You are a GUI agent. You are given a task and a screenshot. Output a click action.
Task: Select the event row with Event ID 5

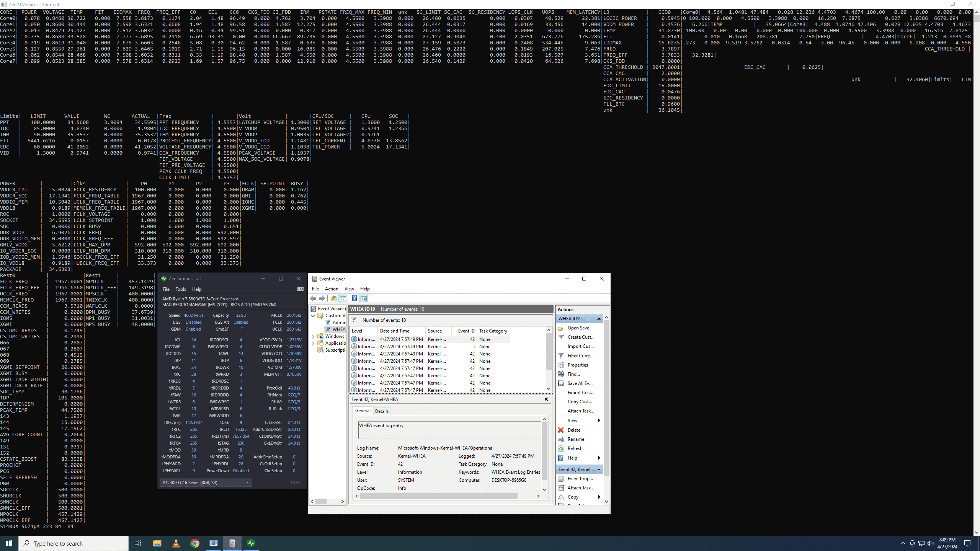click(x=430, y=347)
